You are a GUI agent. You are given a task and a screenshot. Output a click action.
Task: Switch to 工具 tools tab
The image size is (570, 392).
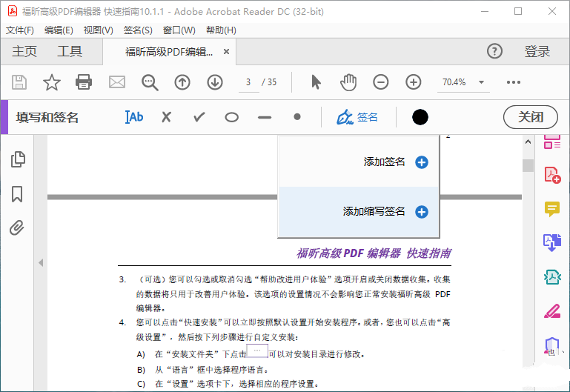(x=70, y=51)
